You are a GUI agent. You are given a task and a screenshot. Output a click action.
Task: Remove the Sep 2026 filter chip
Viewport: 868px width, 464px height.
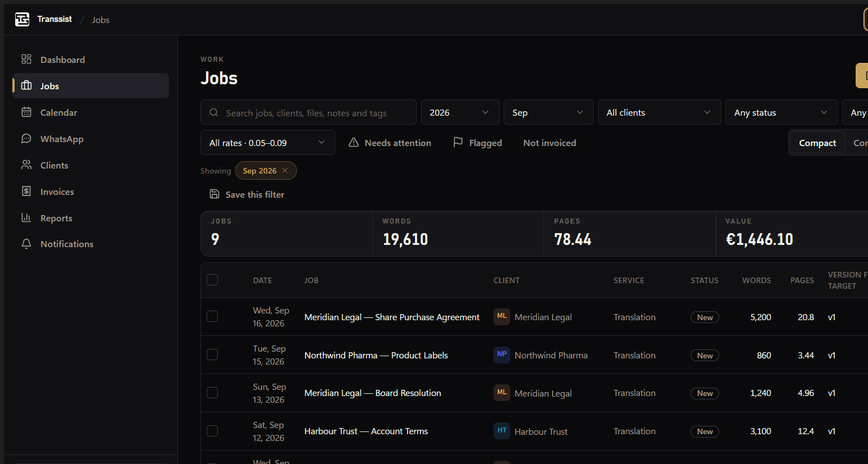[x=285, y=170]
